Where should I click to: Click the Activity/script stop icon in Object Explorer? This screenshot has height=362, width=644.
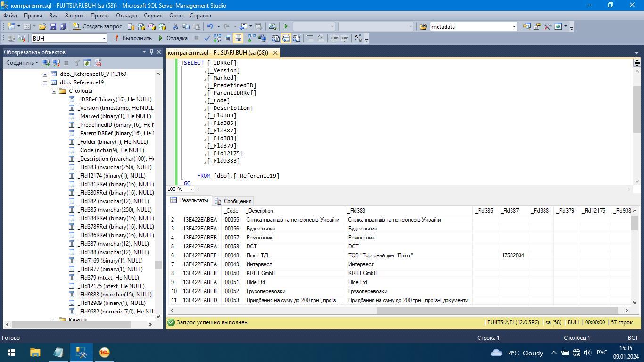[98, 63]
